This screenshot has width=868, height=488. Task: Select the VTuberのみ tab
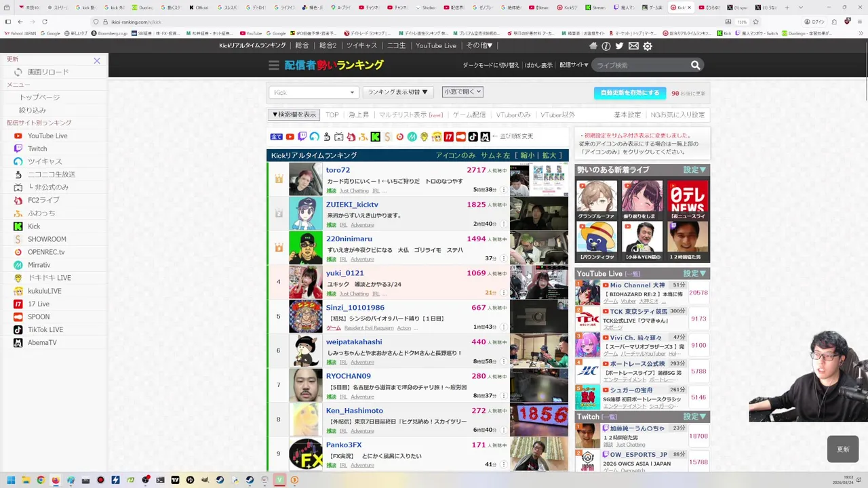(513, 115)
